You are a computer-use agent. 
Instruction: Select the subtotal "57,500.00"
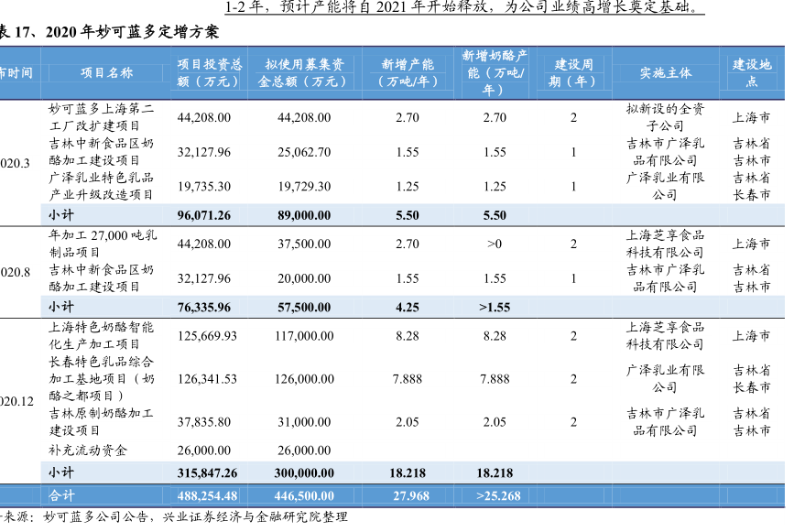[x=304, y=308]
